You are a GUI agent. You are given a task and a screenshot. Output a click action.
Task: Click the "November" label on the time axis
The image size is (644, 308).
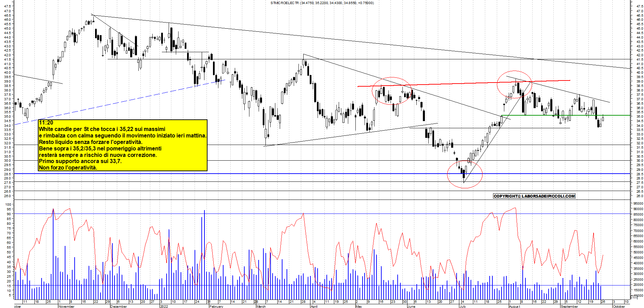(x=66, y=306)
